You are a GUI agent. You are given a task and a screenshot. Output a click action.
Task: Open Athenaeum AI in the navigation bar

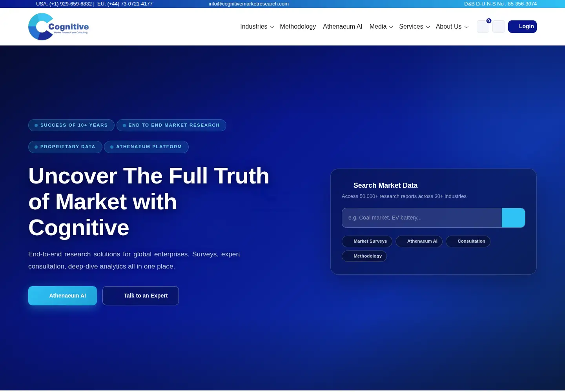click(x=343, y=27)
